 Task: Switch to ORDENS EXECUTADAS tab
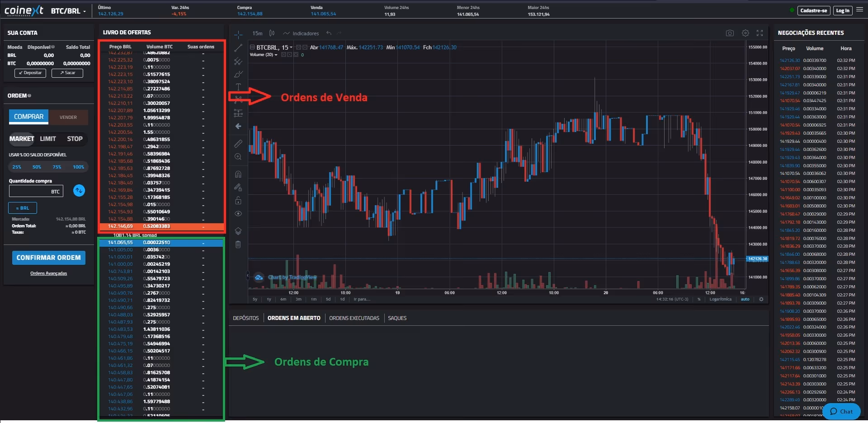pyautogui.click(x=354, y=318)
